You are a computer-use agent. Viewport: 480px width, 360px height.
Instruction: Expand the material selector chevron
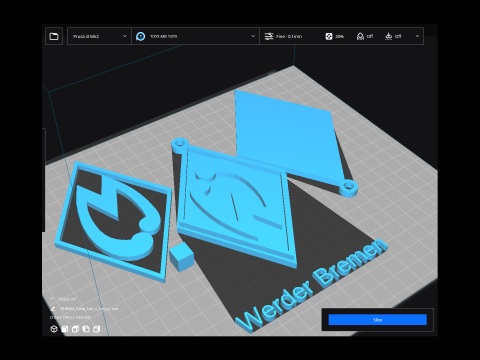coord(253,36)
